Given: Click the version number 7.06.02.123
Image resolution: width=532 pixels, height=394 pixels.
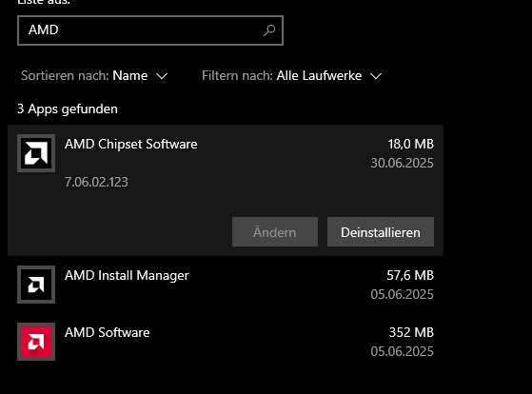Looking at the screenshot, I should [96, 182].
